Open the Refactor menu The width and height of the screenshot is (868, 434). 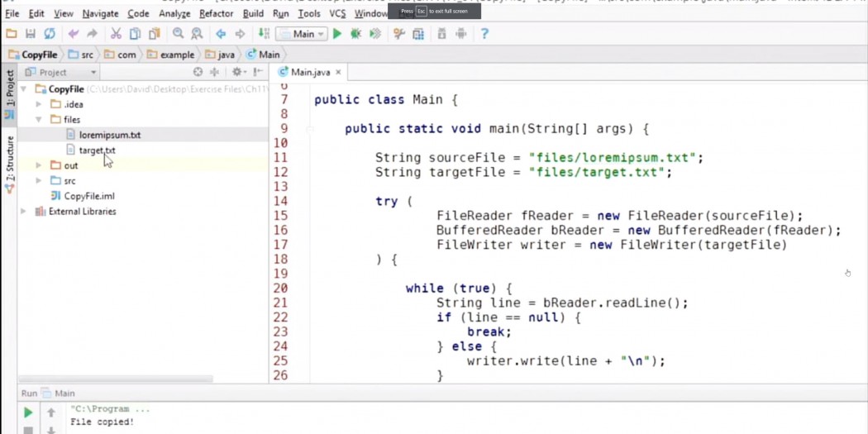point(216,13)
